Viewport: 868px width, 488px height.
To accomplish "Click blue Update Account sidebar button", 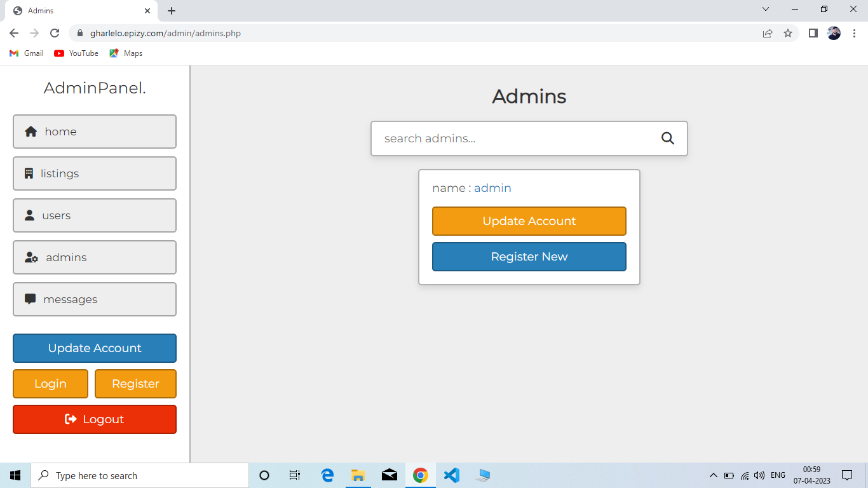I will click(x=95, y=348).
